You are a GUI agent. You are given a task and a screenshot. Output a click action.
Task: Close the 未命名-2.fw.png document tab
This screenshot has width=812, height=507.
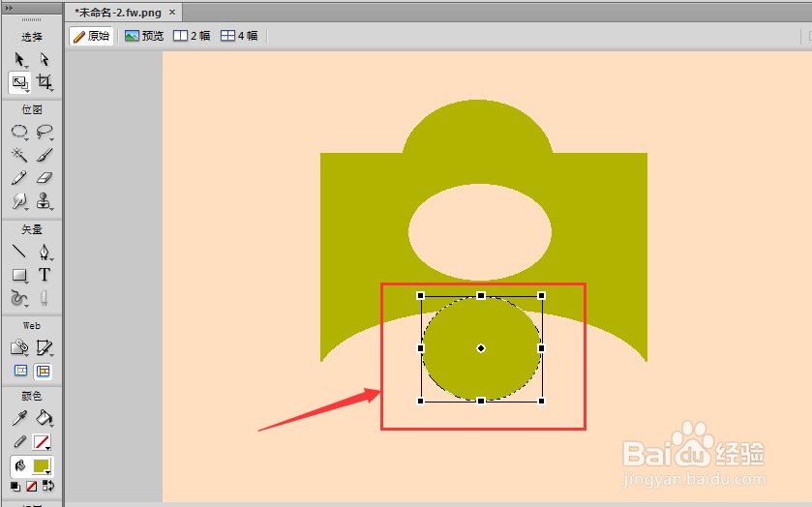click(x=172, y=12)
